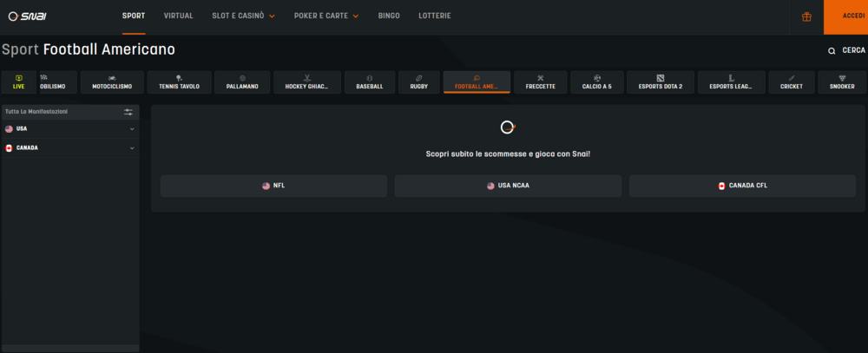Expand the USA chevron

(x=132, y=129)
